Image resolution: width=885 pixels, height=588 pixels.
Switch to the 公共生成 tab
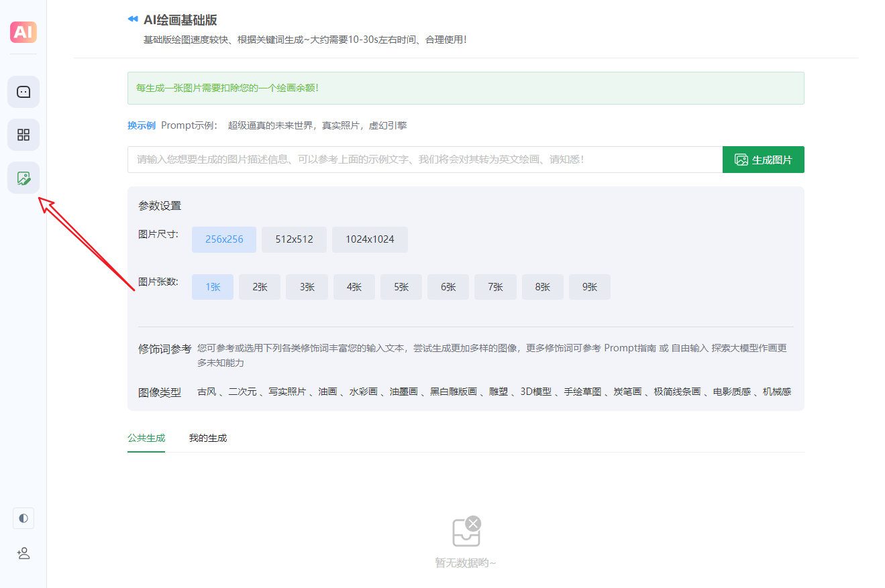coord(146,437)
